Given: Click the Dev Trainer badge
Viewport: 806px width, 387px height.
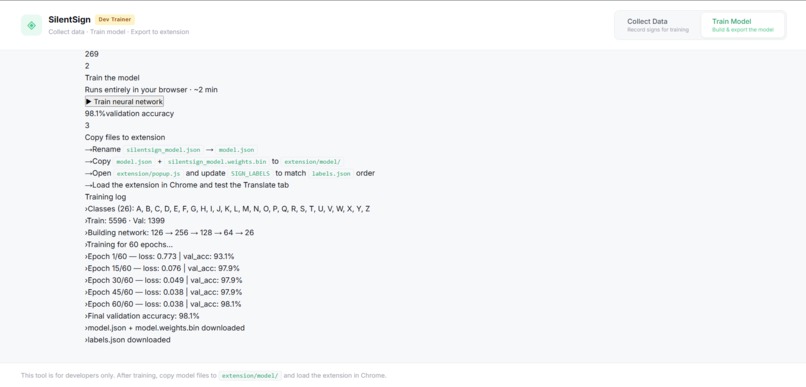Looking at the screenshot, I should (x=115, y=20).
